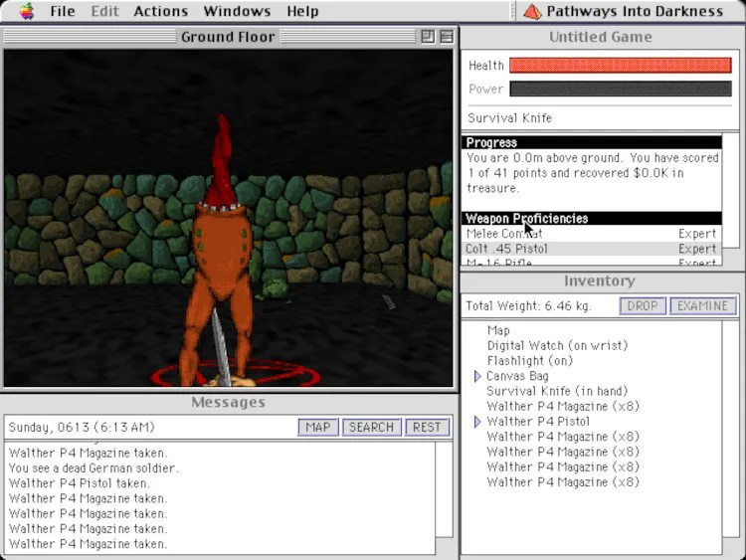Click the MAP button
The width and height of the screenshot is (746, 560).
point(318,427)
